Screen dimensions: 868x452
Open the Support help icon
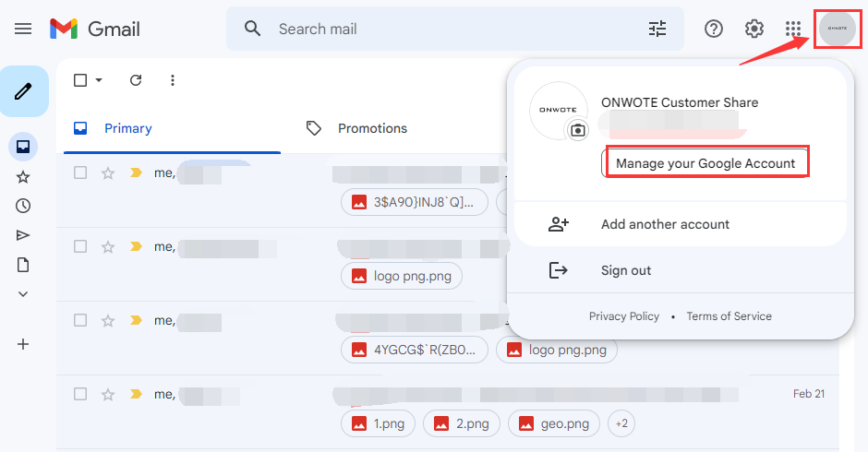point(714,29)
